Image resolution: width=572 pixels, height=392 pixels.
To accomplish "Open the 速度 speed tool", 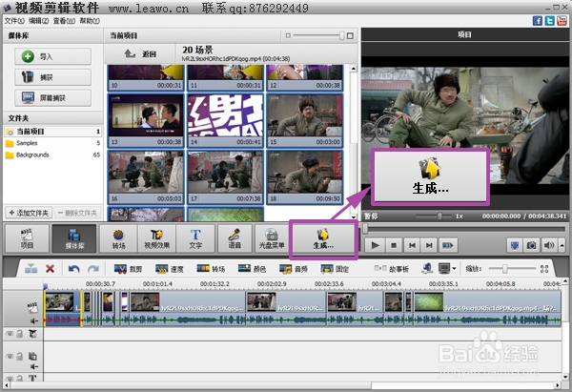I will coord(170,269).
